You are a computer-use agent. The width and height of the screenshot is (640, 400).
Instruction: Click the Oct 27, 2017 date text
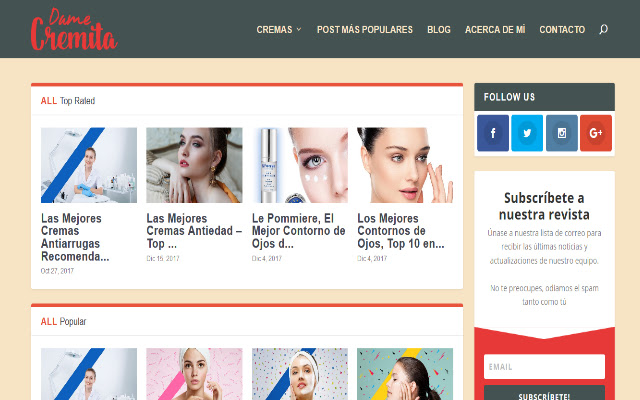tap(57, 271)
